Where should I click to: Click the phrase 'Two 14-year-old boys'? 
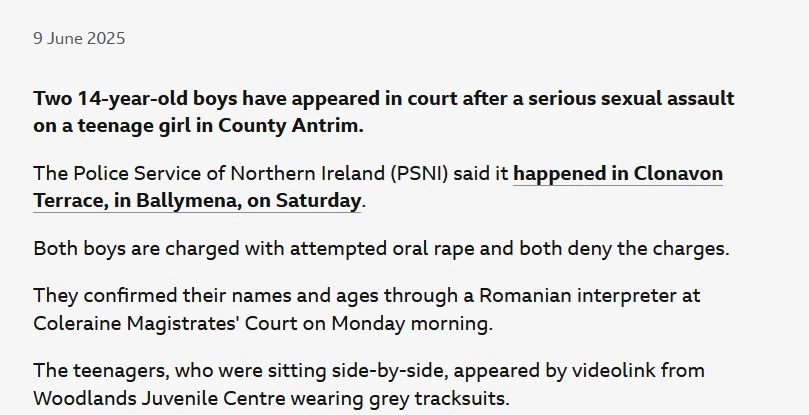pos(136,99)
